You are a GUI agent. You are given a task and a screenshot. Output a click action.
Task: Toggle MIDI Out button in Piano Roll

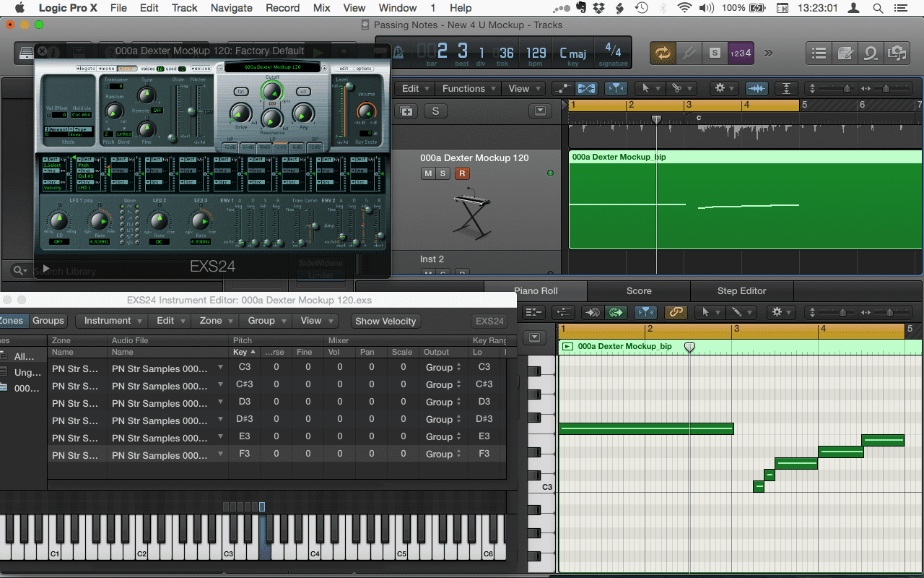coord(615,312)
